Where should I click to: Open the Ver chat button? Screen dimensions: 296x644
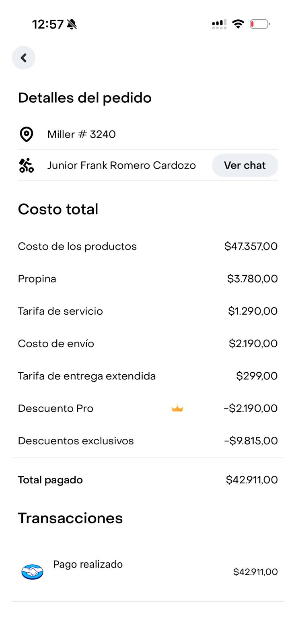245,165
